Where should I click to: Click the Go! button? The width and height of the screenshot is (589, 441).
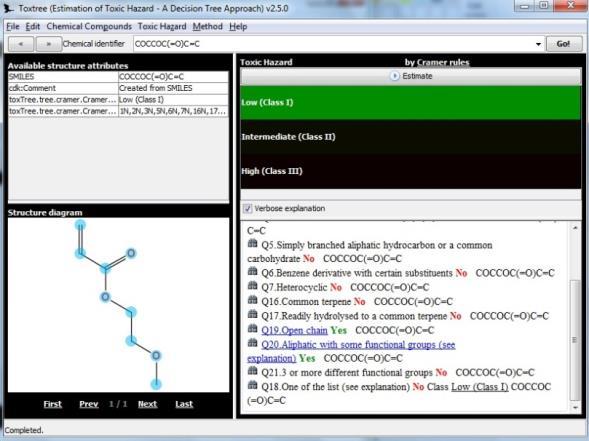(563, 44)
